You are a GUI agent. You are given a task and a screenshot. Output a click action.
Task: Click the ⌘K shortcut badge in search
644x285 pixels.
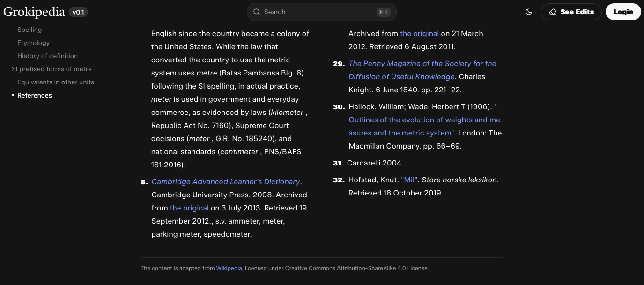pyautogui.click(x=383, y=12)
